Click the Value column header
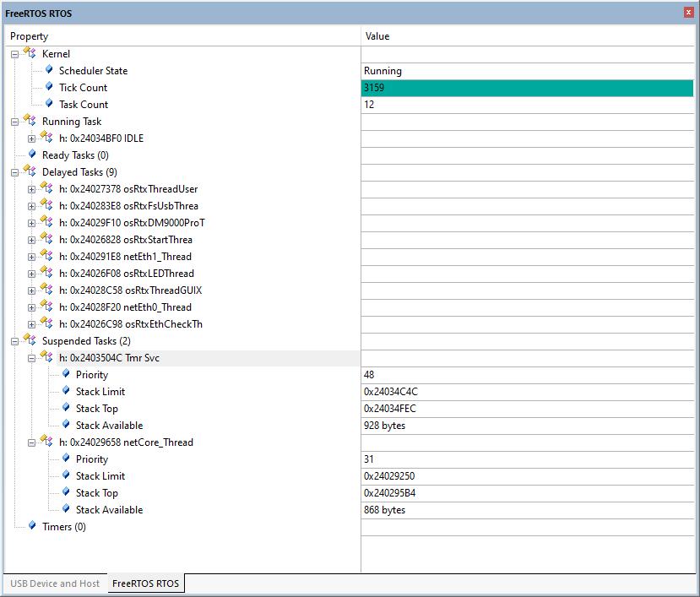The height and width of the screenshot is (597, 700). coord(529,36)
